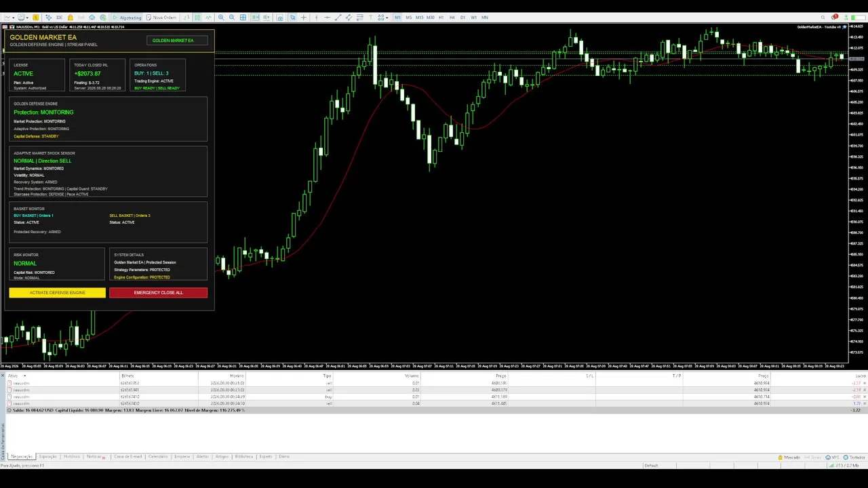Open the Notícias tab
868x488 pixels.
(95, 457)
